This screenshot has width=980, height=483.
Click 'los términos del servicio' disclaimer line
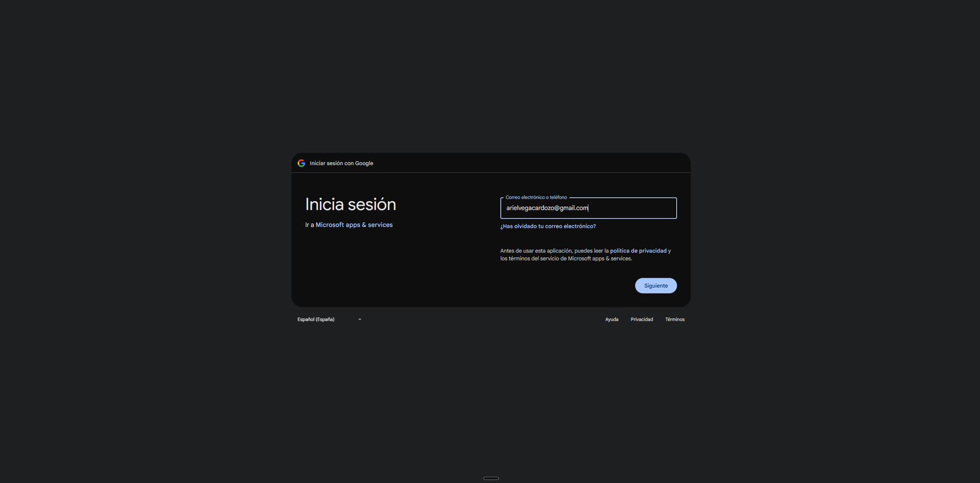coord(566,258)
